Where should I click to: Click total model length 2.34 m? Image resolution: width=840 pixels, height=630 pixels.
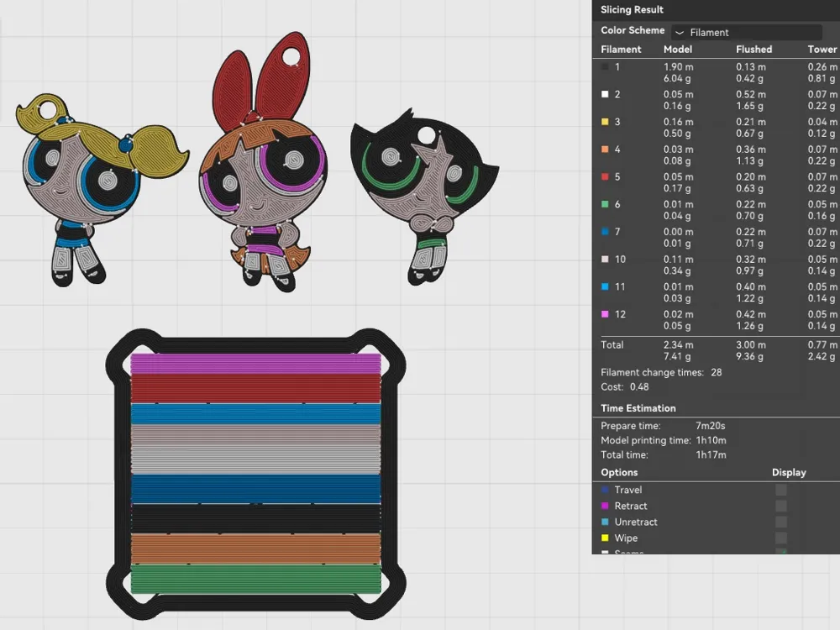click(x=678, y=345)
